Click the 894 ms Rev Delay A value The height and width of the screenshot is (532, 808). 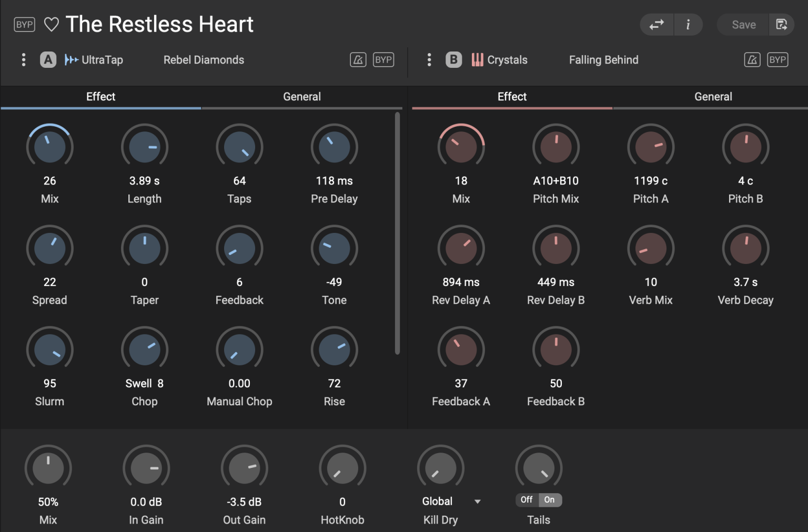click(461, 282)
